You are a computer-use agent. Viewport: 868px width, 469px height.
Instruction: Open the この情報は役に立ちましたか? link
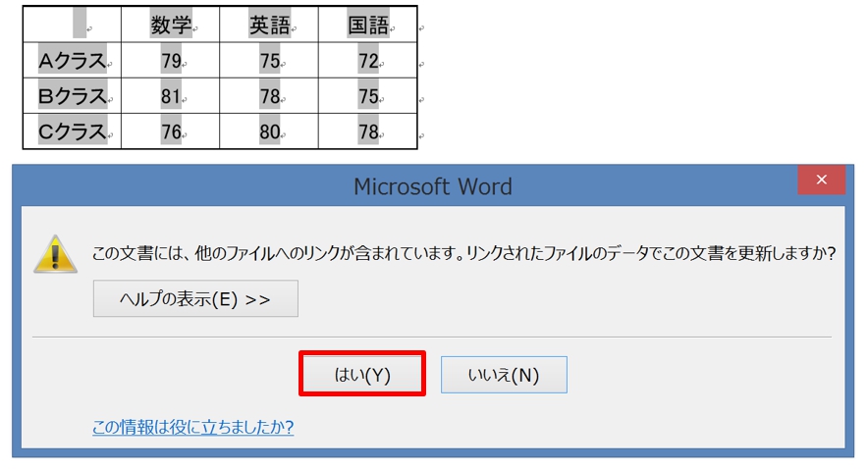pos(192,427)
